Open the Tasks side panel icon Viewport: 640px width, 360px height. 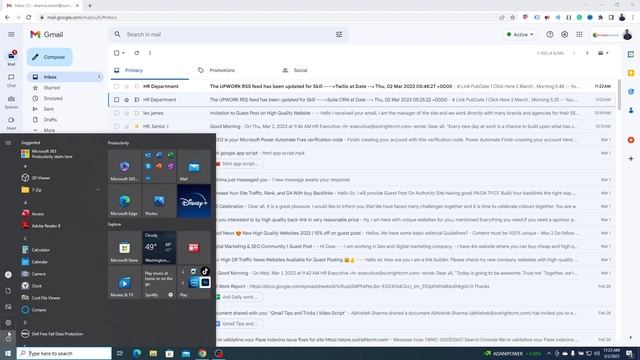[631, 92]
